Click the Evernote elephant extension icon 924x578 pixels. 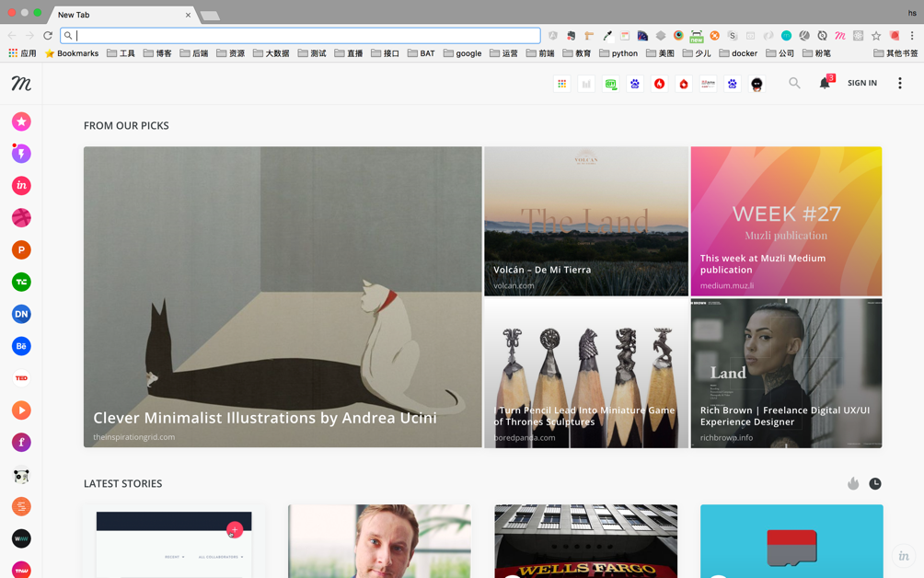point(571,36)
